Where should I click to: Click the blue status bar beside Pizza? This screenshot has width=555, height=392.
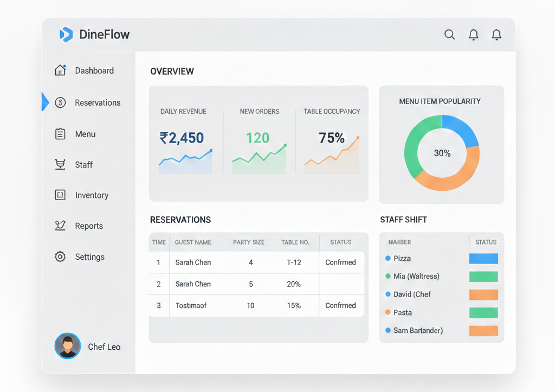coord(483,259)
